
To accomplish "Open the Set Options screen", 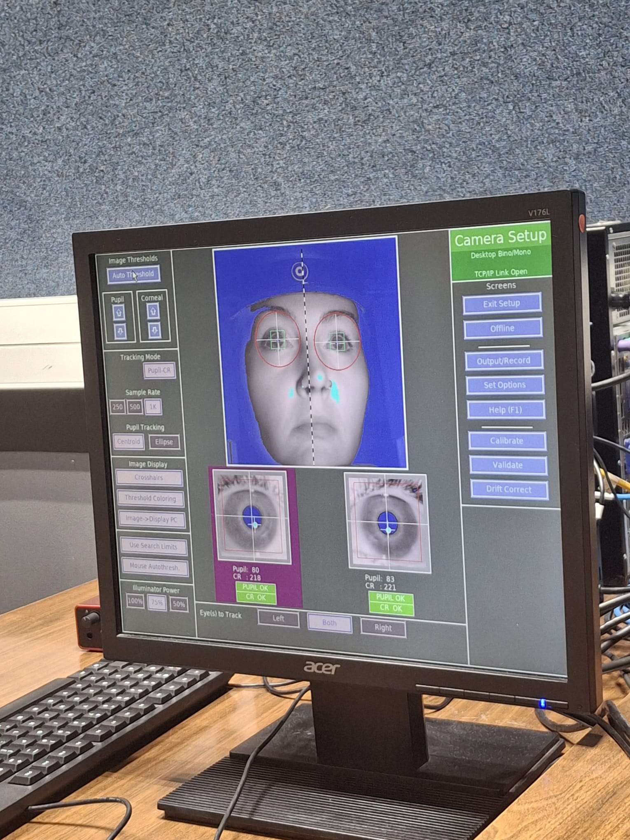I will (x=504, y=385).
